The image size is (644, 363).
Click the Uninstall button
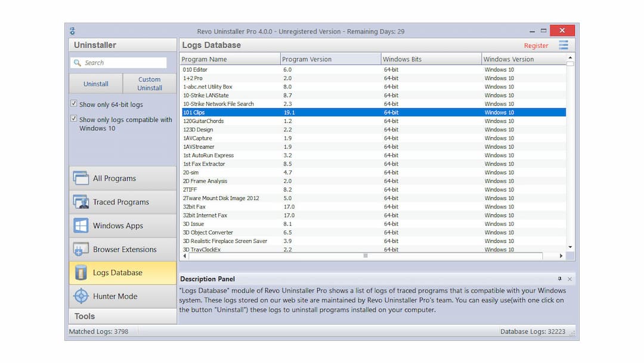[x=95, y=84]
